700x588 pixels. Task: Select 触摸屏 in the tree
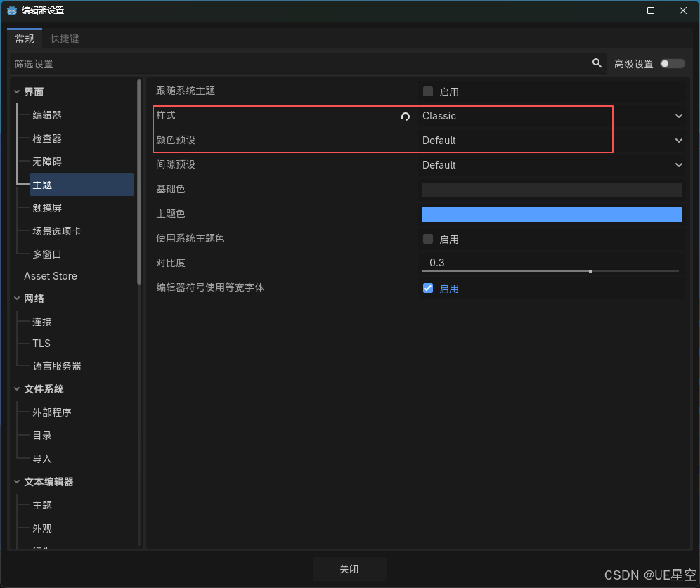click(x=47, y=208)
